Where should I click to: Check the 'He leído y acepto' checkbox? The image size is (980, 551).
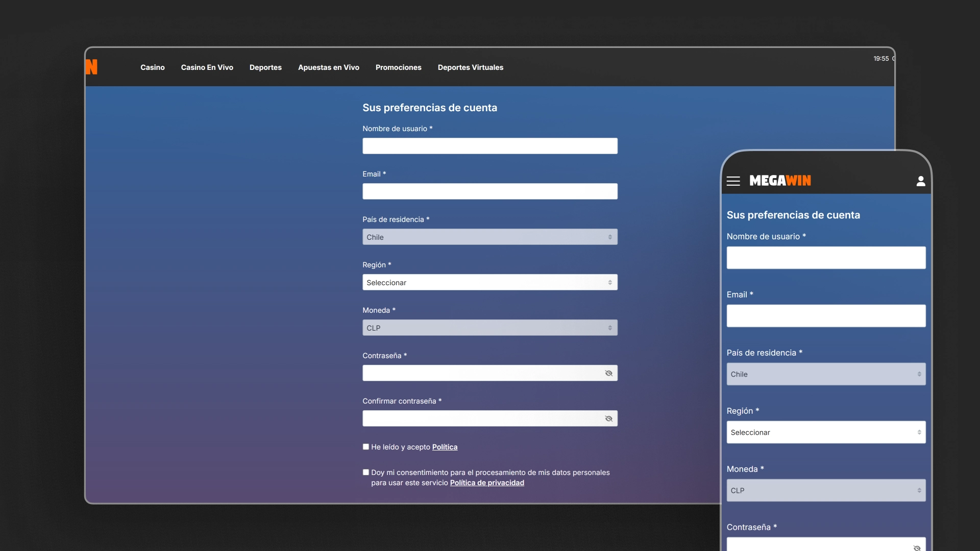pos(365,447)
